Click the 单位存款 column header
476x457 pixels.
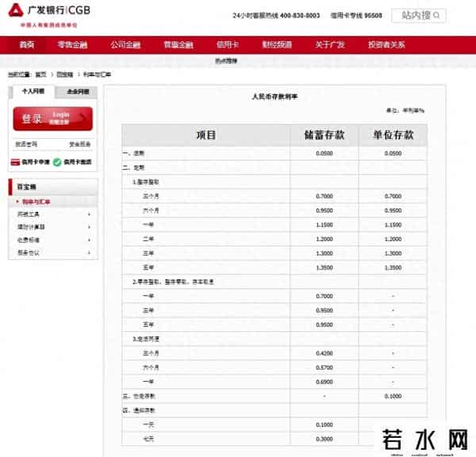393,135
